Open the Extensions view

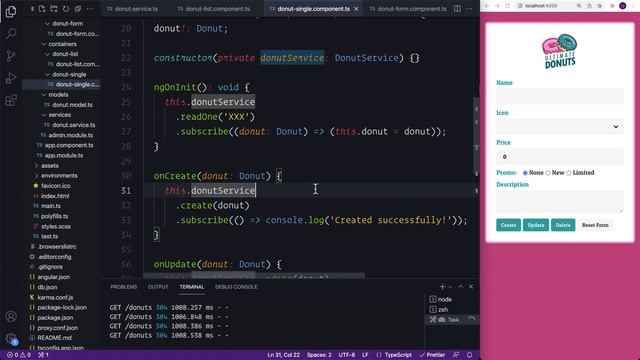click(x=11, y=100)
